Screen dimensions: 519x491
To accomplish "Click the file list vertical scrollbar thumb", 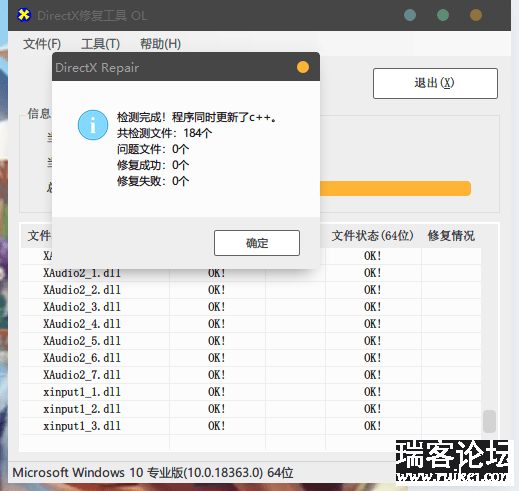I will 489,421.
